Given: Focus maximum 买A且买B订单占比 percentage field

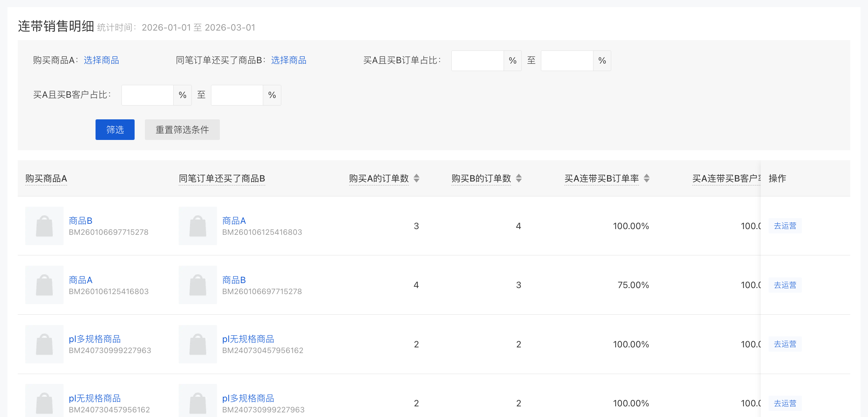Looking at the screenshot, I should [x=567, y=61].
